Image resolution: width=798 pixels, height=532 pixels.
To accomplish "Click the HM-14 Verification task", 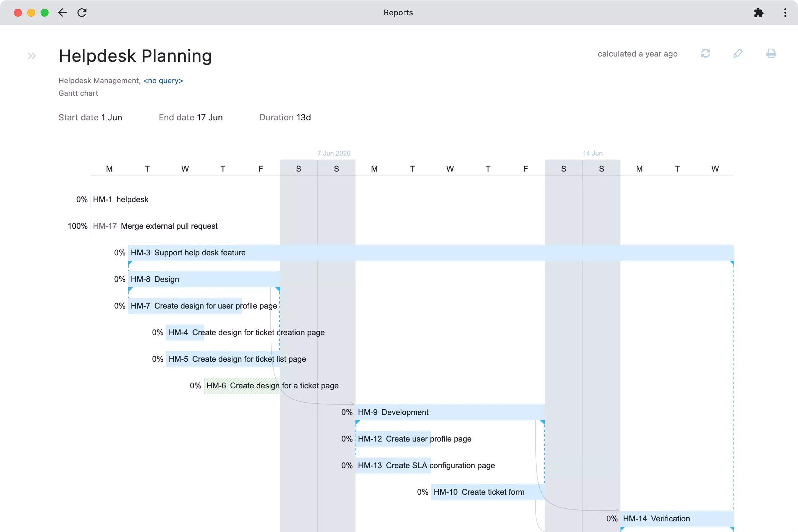I will 677,518.
